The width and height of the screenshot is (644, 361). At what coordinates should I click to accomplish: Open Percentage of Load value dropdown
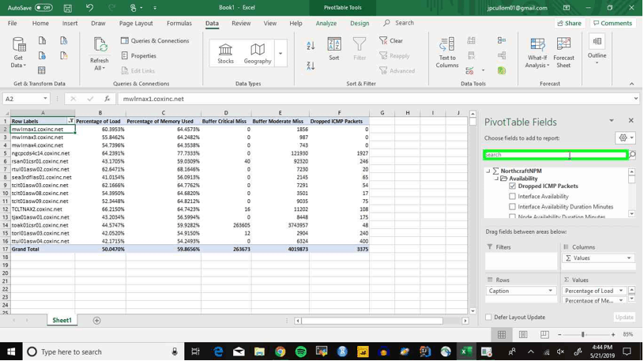621,291
